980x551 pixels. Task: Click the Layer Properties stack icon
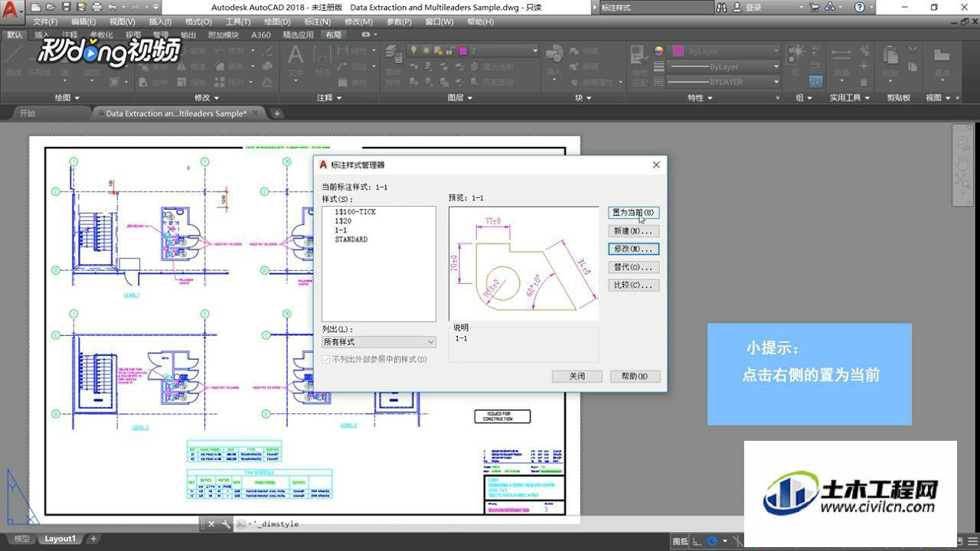(x=394, y=54)
